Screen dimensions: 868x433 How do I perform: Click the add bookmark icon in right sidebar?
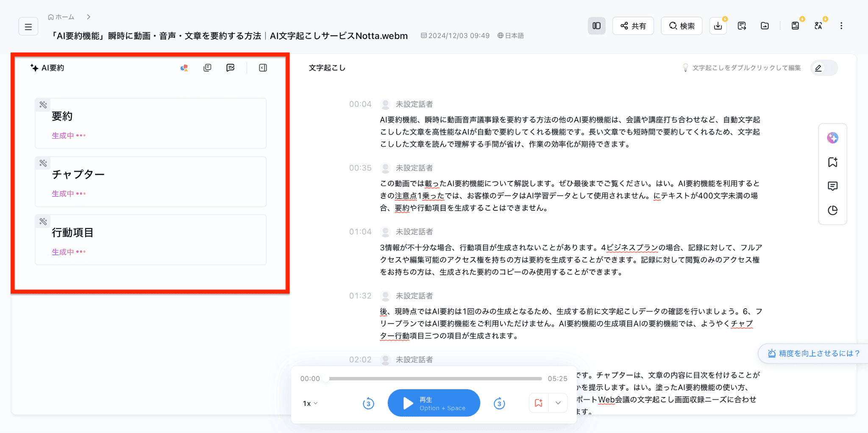(x=832, y=162)
